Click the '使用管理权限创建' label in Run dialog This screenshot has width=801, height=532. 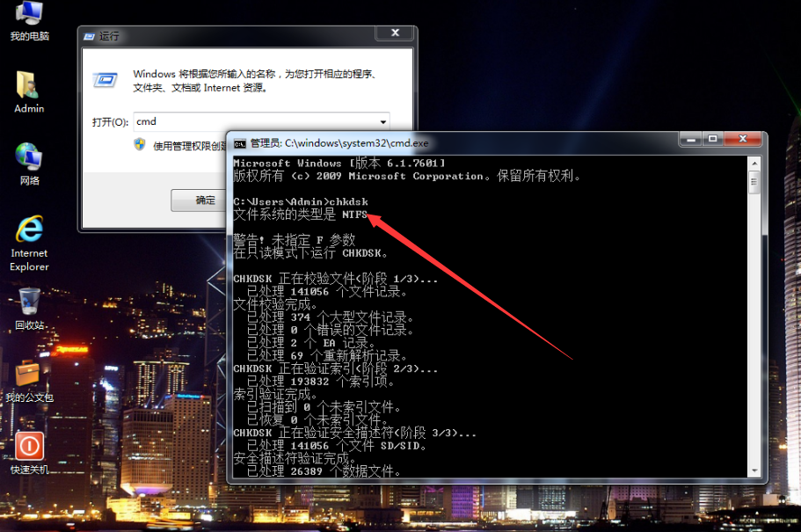click(190, 146)
